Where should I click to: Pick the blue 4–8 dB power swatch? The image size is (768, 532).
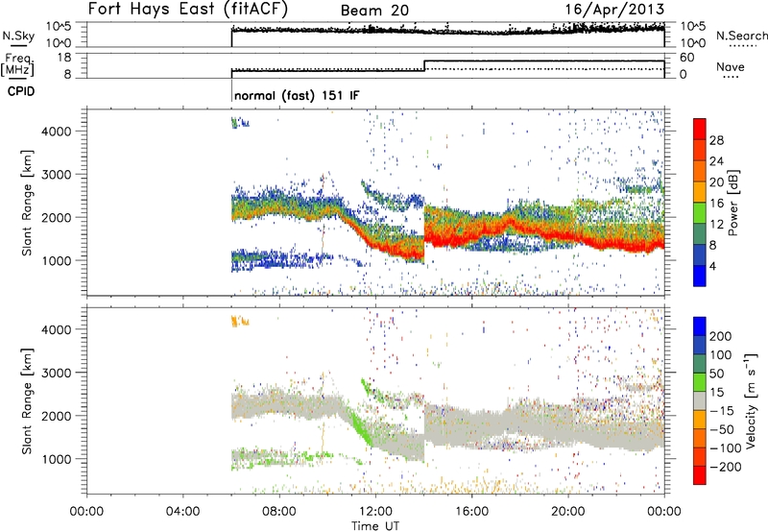[700, 254]
